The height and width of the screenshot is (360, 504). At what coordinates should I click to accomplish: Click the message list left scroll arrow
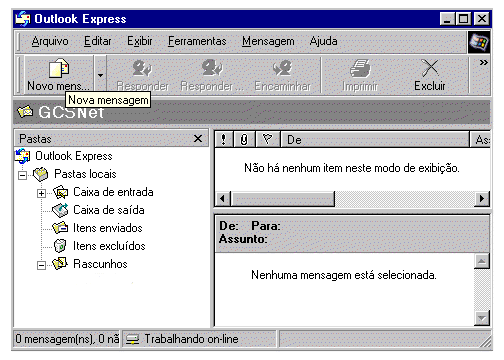tap(223, 199)
